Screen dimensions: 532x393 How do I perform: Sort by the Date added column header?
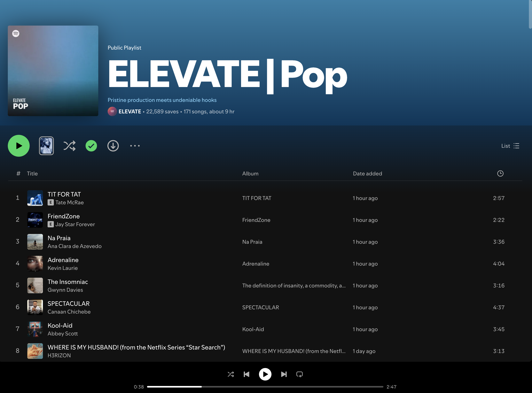367,174
